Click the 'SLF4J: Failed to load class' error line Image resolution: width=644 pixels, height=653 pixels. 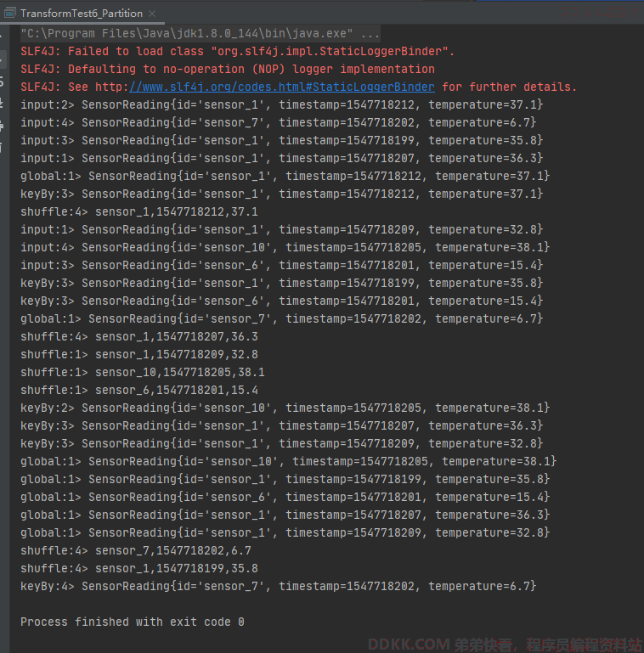(237, 51)
